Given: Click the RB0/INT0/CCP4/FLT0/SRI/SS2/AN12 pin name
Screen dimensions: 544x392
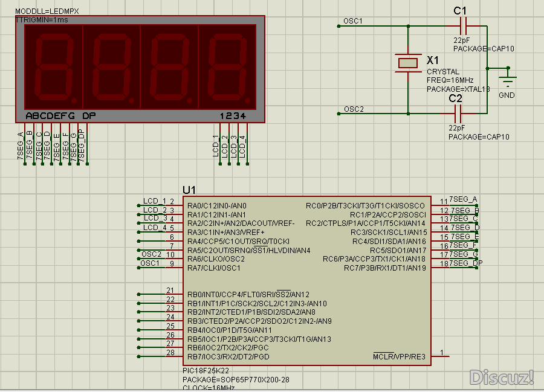Looking at the screenshot, I should click(x=248, y=295).
